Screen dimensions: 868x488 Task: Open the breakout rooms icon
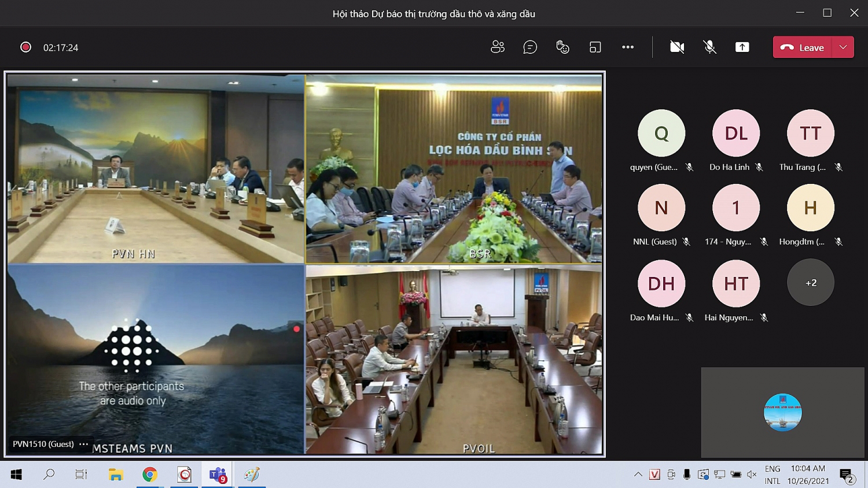[595, 47]
